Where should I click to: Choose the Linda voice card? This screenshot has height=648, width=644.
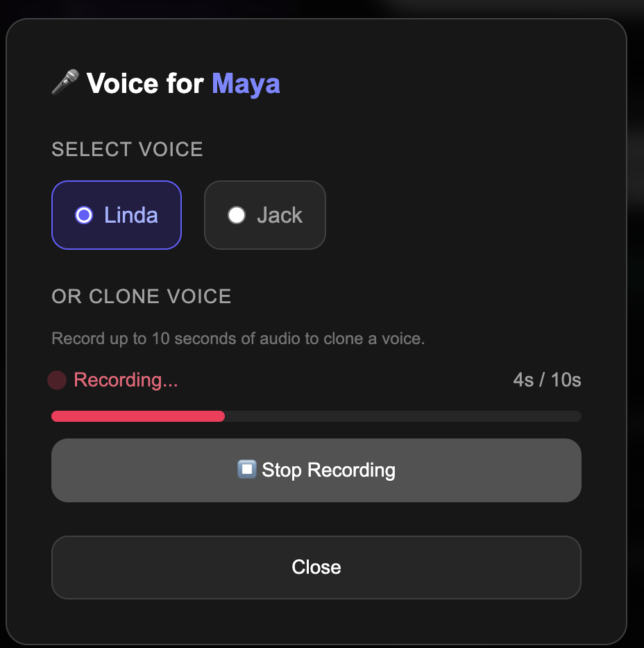117,215
